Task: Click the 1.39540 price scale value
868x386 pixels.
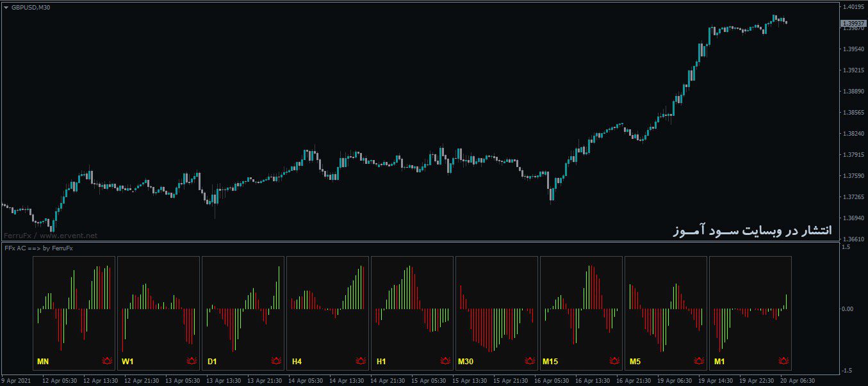Action: (854, 49)
